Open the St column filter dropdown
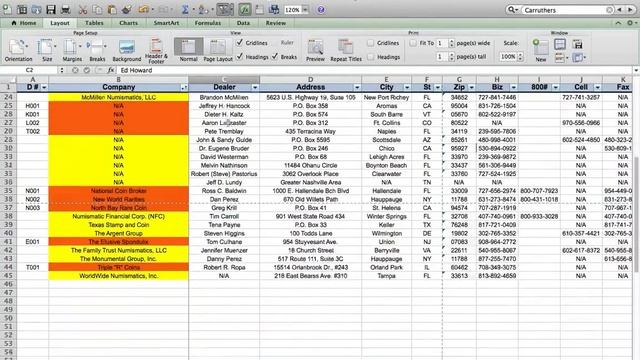The height and width of the screenshot is (360, 640). click(x=438, y=87)
